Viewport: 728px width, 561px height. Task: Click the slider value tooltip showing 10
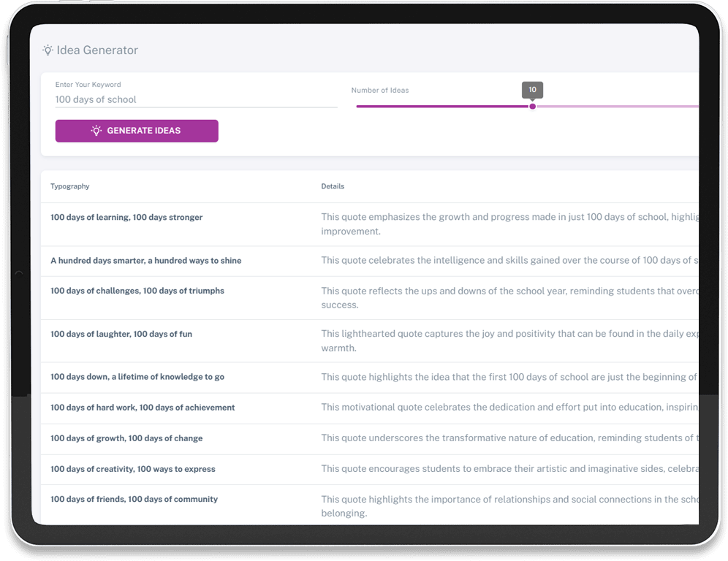(x=532, y=90)
